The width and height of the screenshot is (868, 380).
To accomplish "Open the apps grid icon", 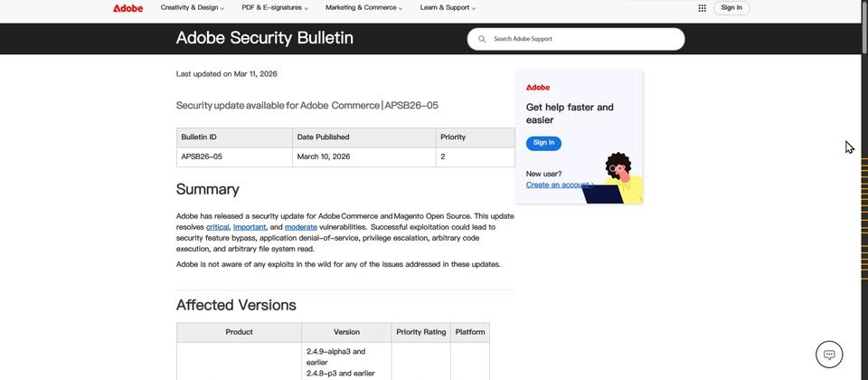I will tap(702, 8).
